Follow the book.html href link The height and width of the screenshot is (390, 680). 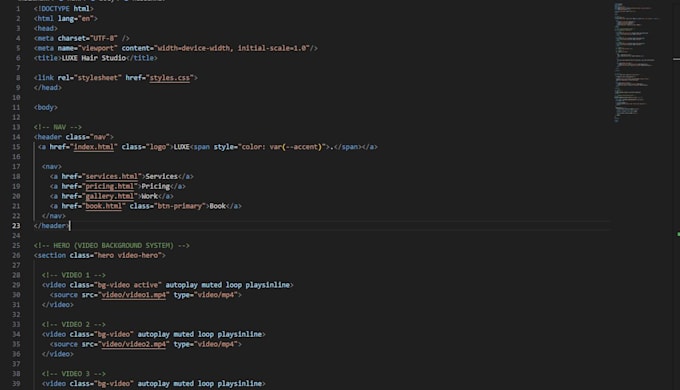(104, 206)
